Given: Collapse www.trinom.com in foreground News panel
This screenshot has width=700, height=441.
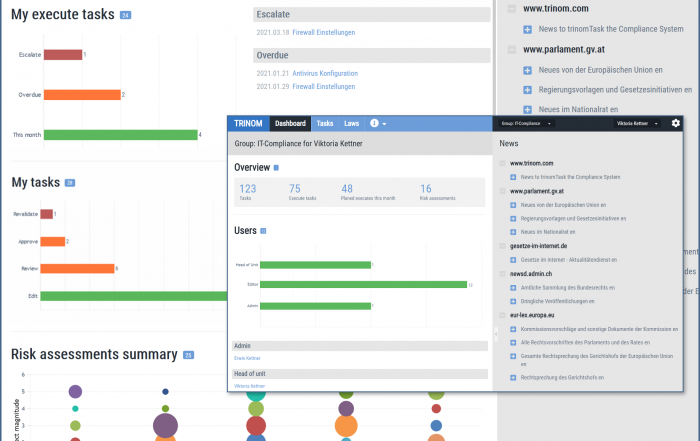Looking at the screenshot, I should pyautogui.click(x=503, y=163).
